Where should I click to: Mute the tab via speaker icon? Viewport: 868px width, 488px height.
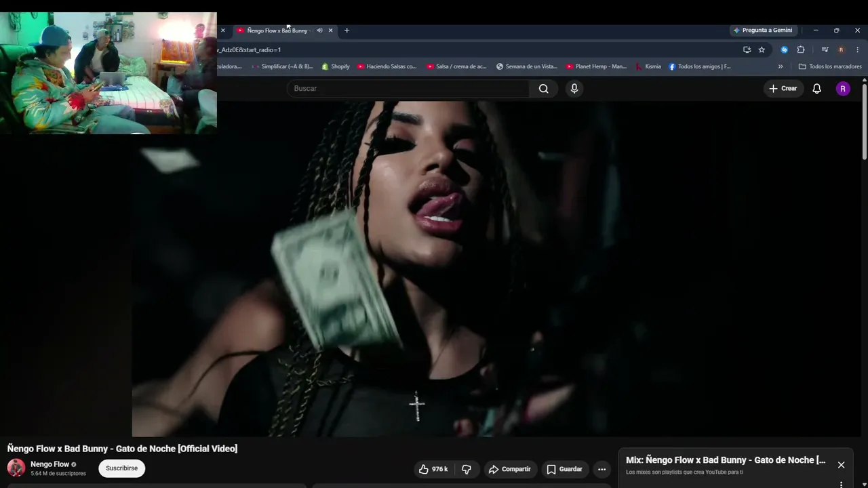319,30
